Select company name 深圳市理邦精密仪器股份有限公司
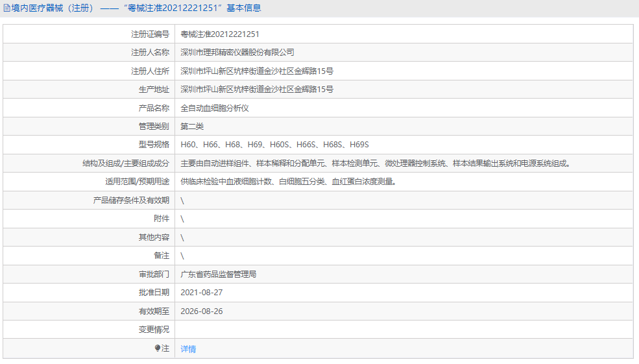Screen dimensions: 639x364 coord(237,53)
